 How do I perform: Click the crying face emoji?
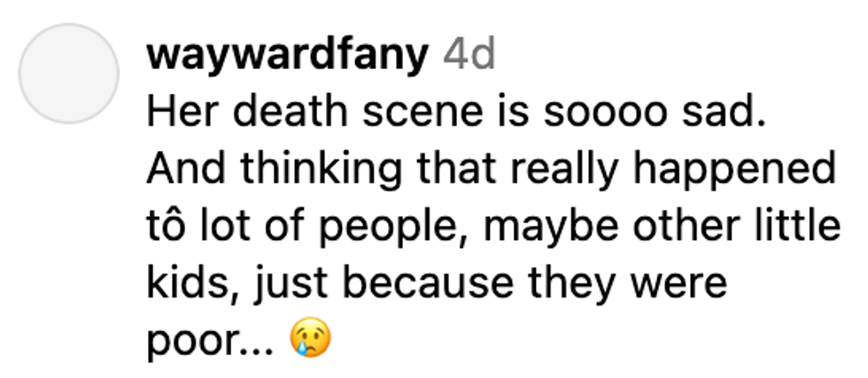pos(311,337)
